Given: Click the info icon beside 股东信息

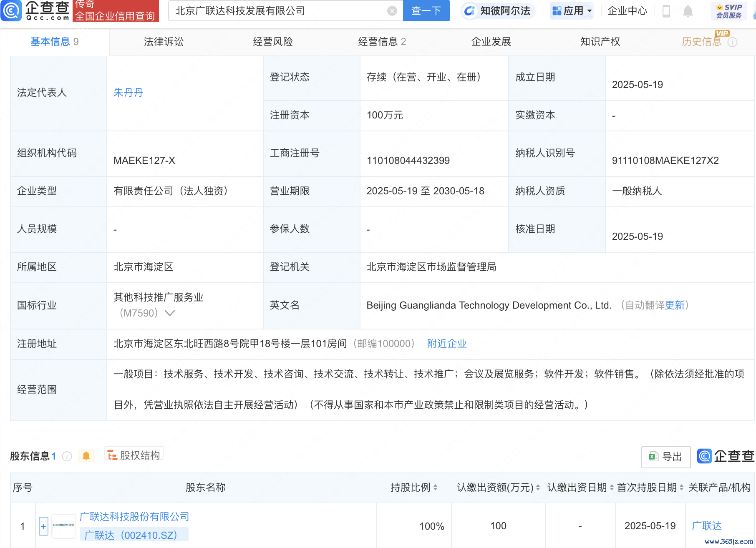Looking at the screenshot, I should click(x=67, y=456).
